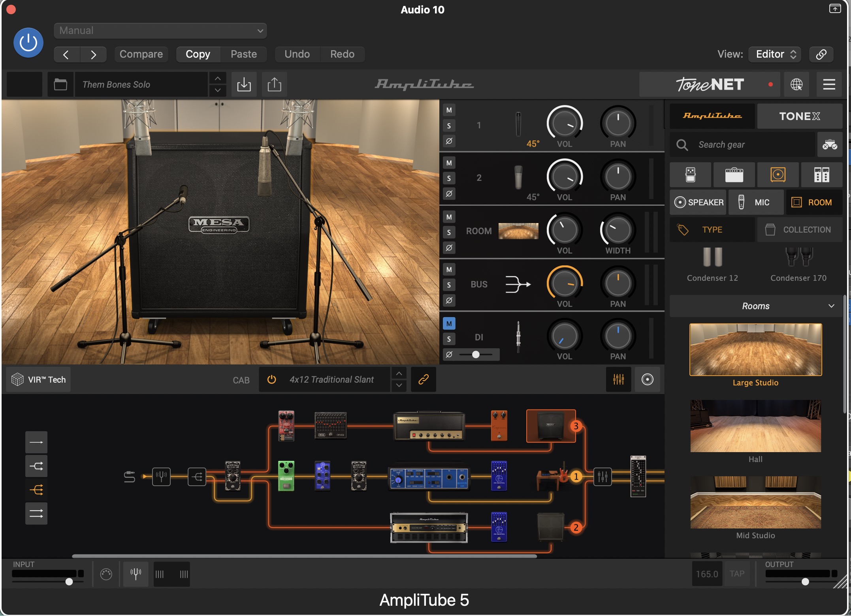Select the three-way split signal routing icon
Viewport: 851px width, 616px height.
coord(36,490)
